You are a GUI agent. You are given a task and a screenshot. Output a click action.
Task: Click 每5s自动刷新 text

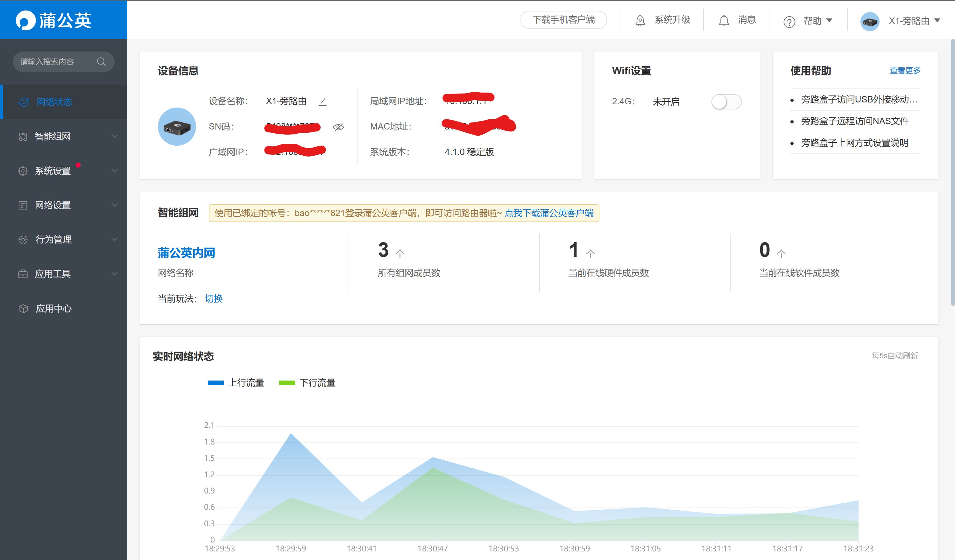tap(895, 356)
